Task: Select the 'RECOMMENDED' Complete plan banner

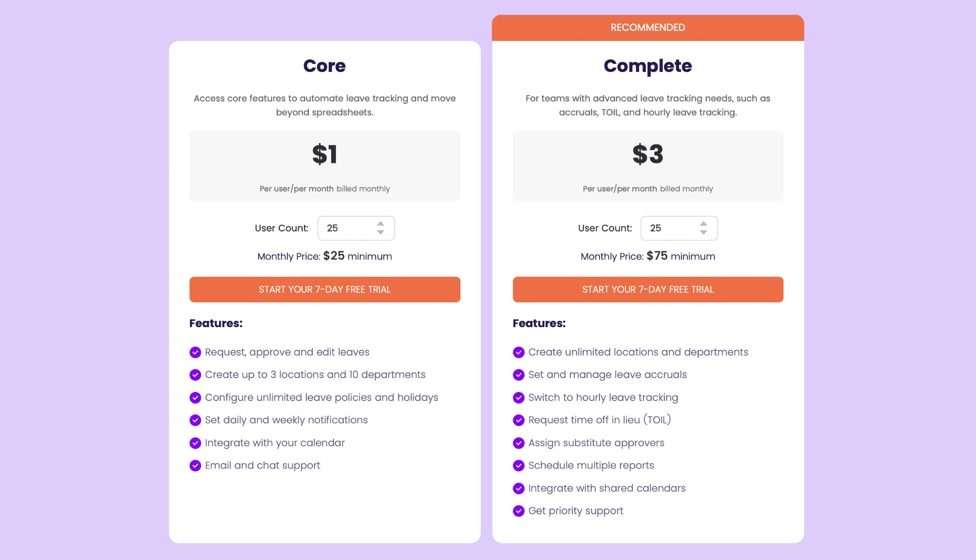Action: click(x=648, y=28)
